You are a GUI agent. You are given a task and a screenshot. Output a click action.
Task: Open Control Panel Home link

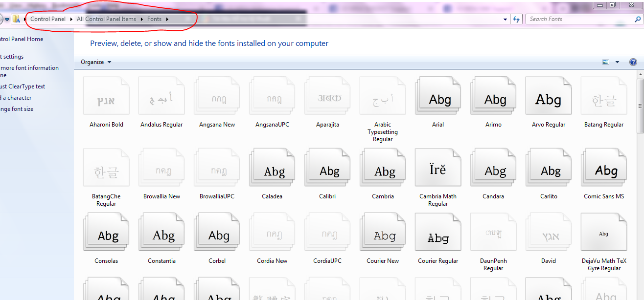coord(22,39)
